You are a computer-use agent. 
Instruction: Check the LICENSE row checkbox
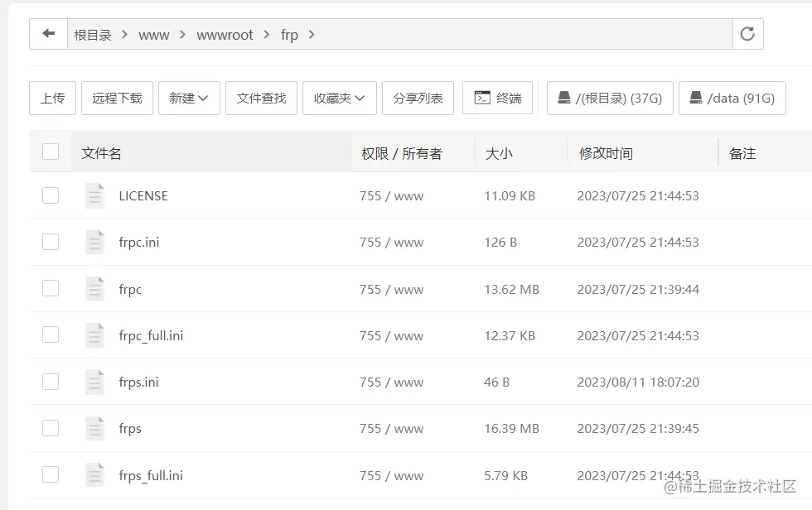(51, 195)
